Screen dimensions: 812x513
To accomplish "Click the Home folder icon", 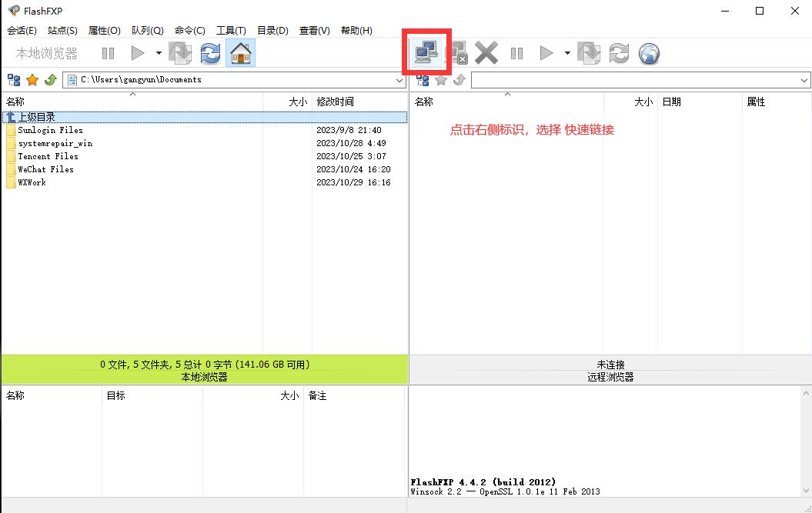I will pyautogui.click(x=240, y=53).
